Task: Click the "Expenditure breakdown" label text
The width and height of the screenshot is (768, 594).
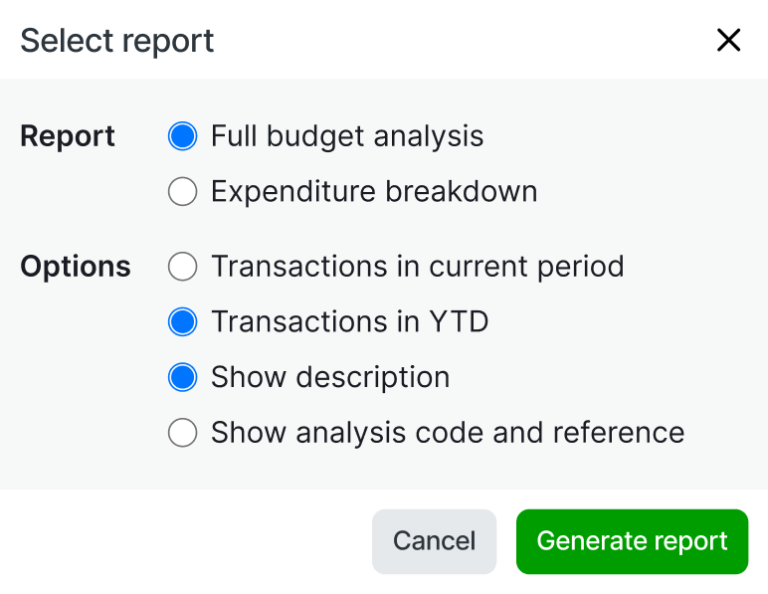Action: (374, 191)
